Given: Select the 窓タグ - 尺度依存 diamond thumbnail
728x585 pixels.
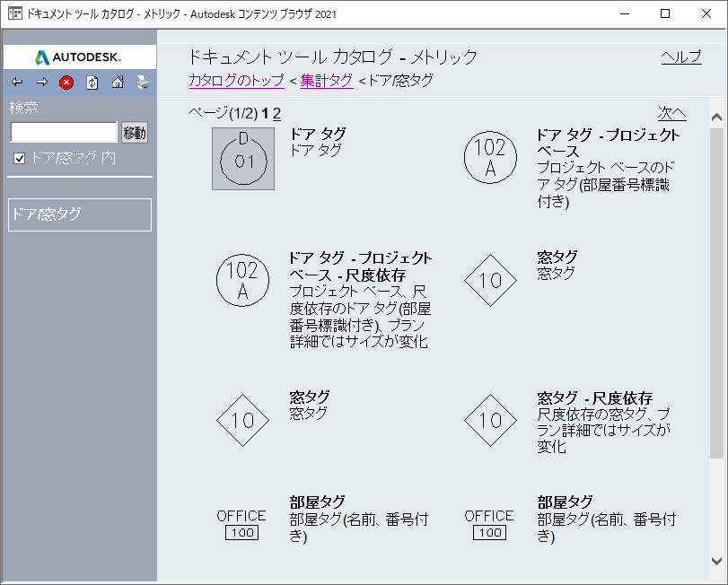Looking at the screenshot, I should (x=490, y=420).
